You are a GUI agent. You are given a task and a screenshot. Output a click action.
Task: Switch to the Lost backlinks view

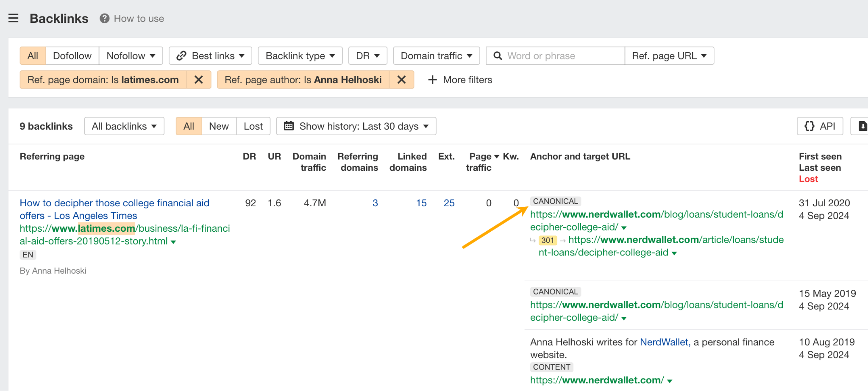[253, 126]
